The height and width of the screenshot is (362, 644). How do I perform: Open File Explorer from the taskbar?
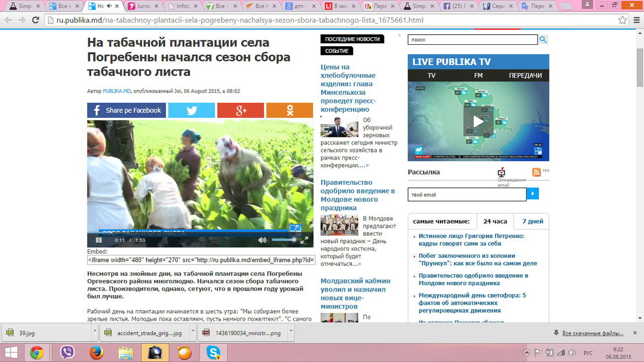(x=126, y=352)
